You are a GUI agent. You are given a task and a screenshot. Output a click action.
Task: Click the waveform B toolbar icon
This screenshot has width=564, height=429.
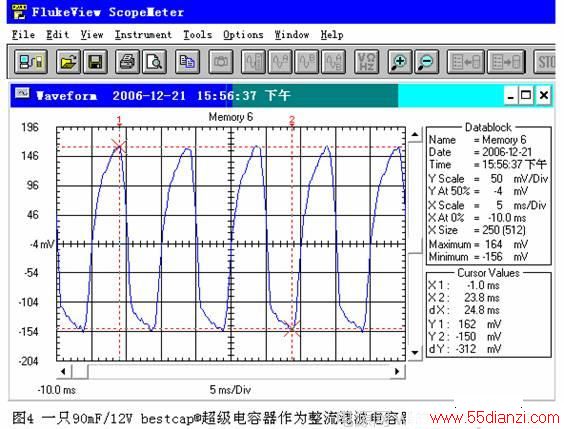[306, 62]
